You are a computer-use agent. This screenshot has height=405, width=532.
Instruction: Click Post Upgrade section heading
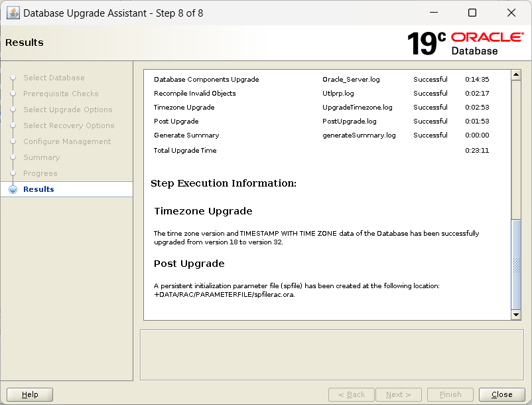[x=189, y=264]
